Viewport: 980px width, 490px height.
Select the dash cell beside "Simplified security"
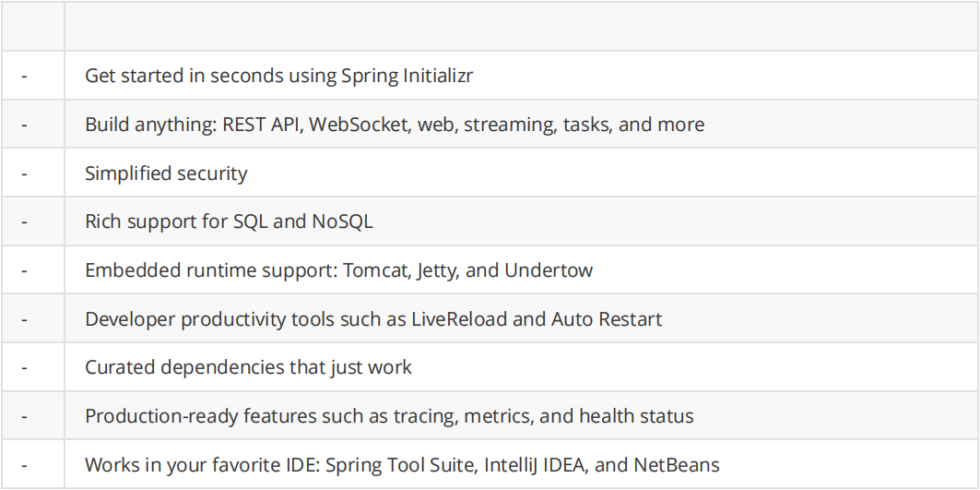(x=32, y=173)
